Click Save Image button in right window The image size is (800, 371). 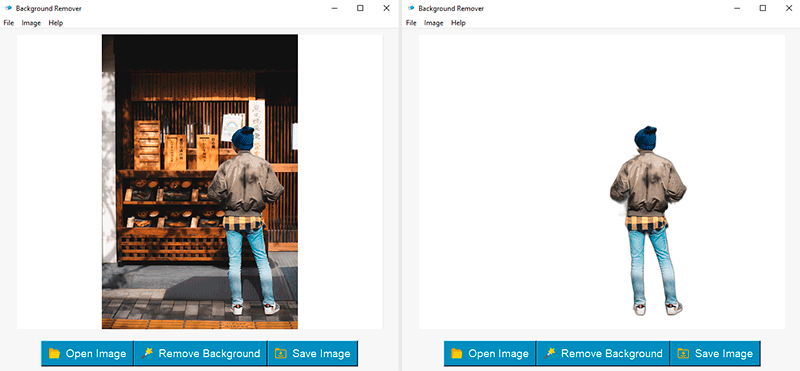(x=715, y=353)
